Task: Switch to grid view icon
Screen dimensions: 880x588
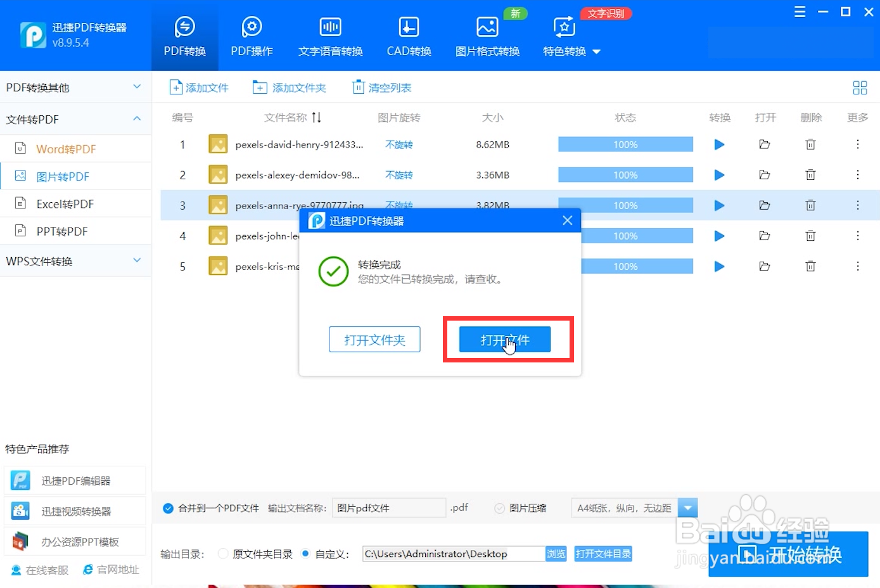Action: pyautogui.click(x=860, y=87)
